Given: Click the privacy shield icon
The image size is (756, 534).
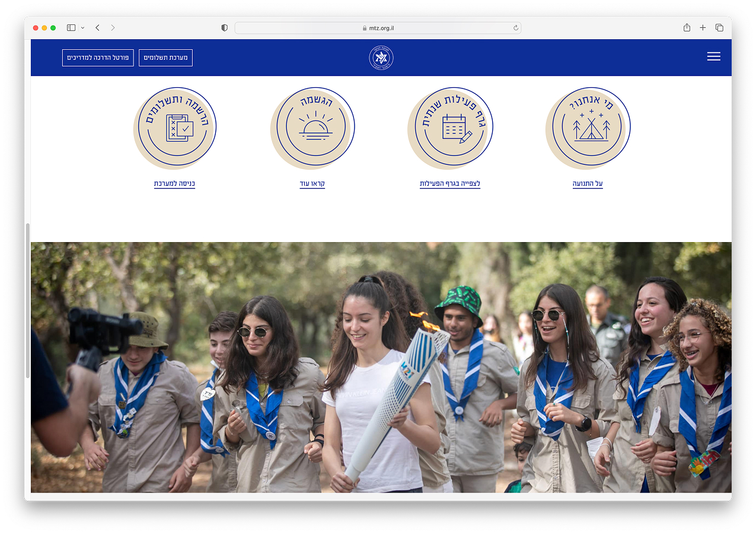Looking at the screenshot, I should pos(224,28).
